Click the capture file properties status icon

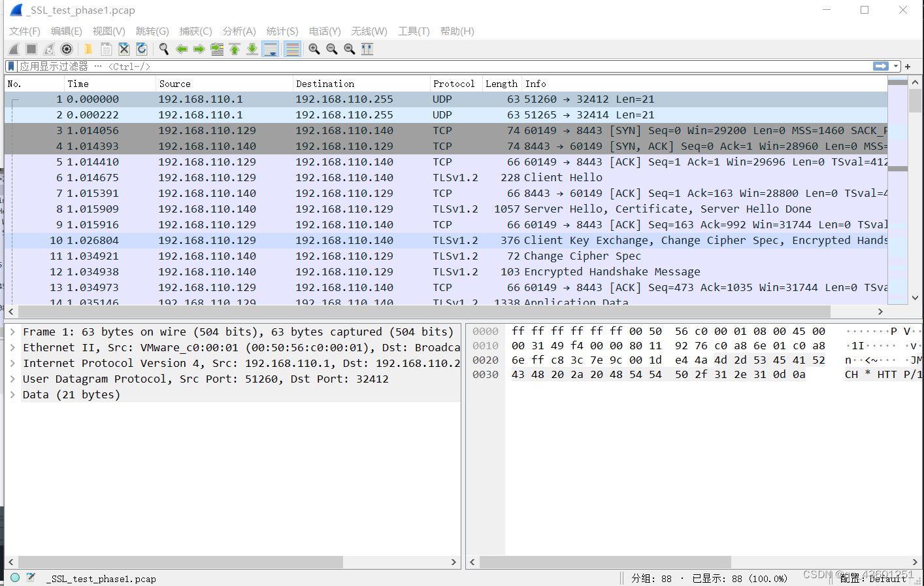coord(31,577)
